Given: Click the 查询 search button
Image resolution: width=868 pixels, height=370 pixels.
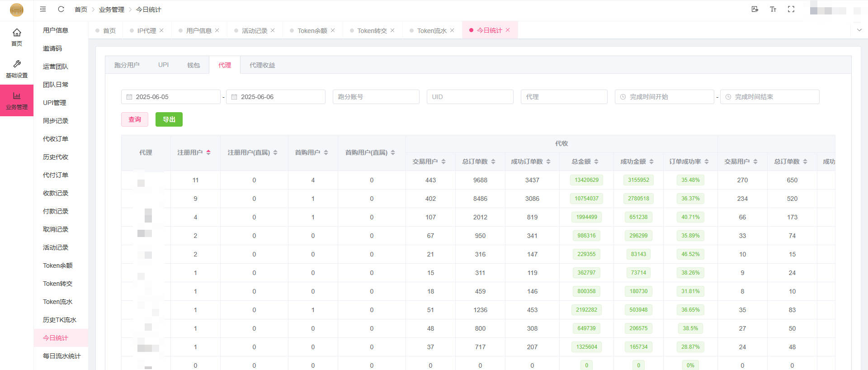Looking at the screenshot, I should [x=135, y=119].
